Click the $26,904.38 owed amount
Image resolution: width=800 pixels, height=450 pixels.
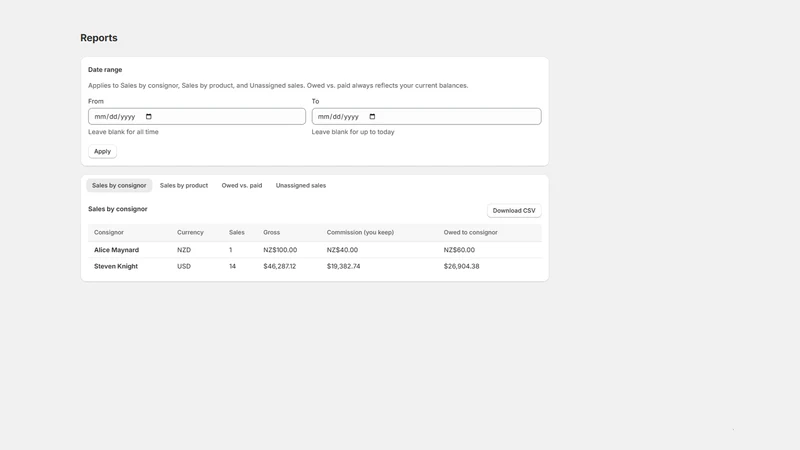coord(461,266)
